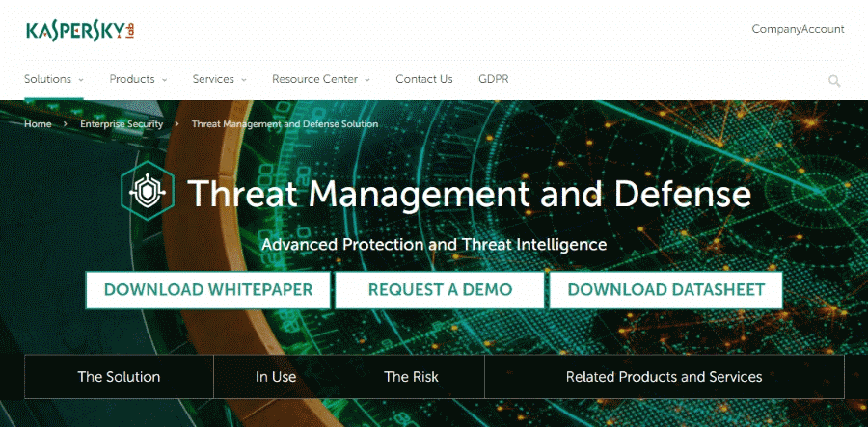Click Threat Management and Defense Solution breadcrumb

(285, 124)
